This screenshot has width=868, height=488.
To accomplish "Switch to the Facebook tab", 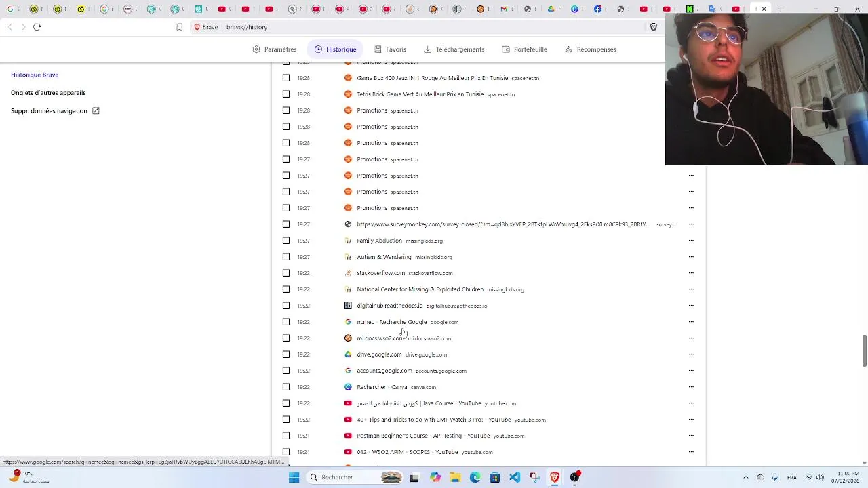I will (597, 9).
